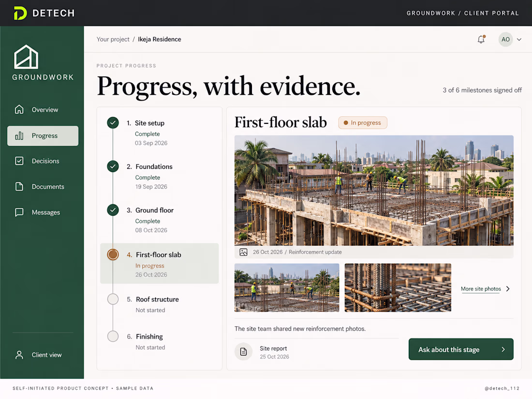Click the '@detech_112' handle
Viewport: 532px width, 399px height.
[x=502, y=388]
